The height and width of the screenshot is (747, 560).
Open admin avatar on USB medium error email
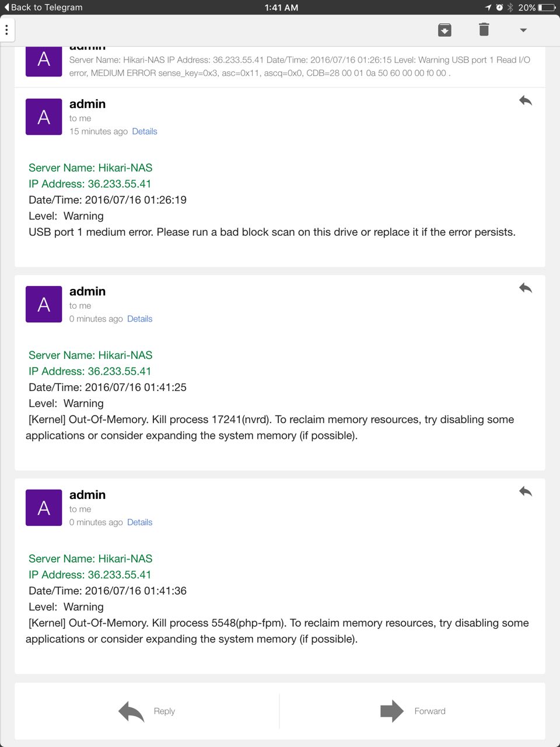pos(44,117)
